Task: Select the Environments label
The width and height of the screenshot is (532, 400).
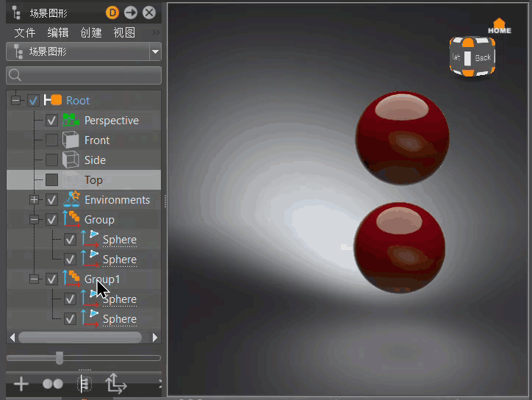Action: pos(117,200)
